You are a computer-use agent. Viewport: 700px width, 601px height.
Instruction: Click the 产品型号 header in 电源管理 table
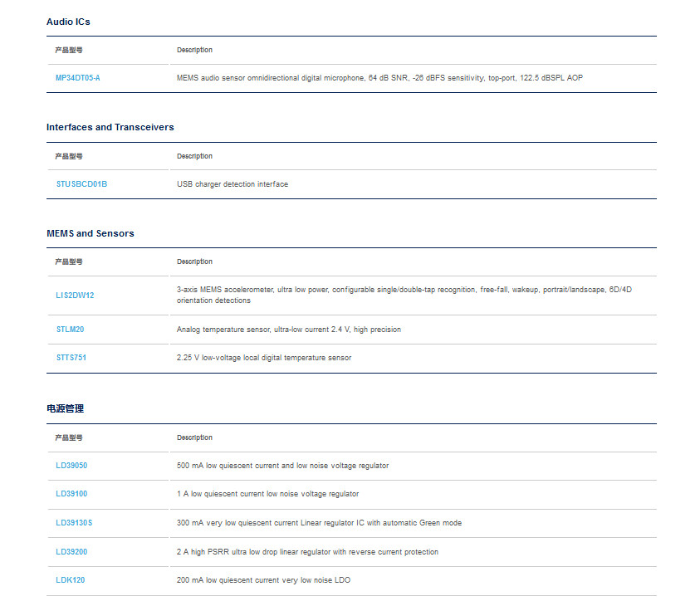pos(69,437)
